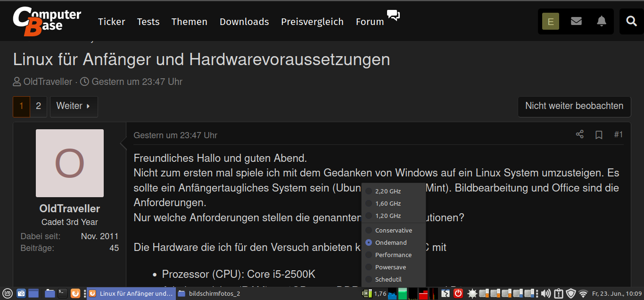Open the Ticker navigation item
The width and height of the screenshot is (644, 300).
[x=112, y=22]
